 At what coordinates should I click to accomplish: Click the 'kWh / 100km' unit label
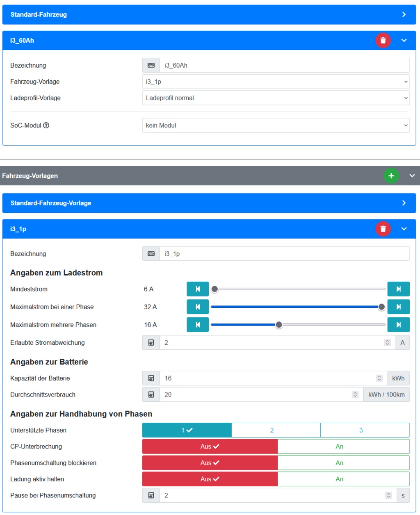click(386, 395)
